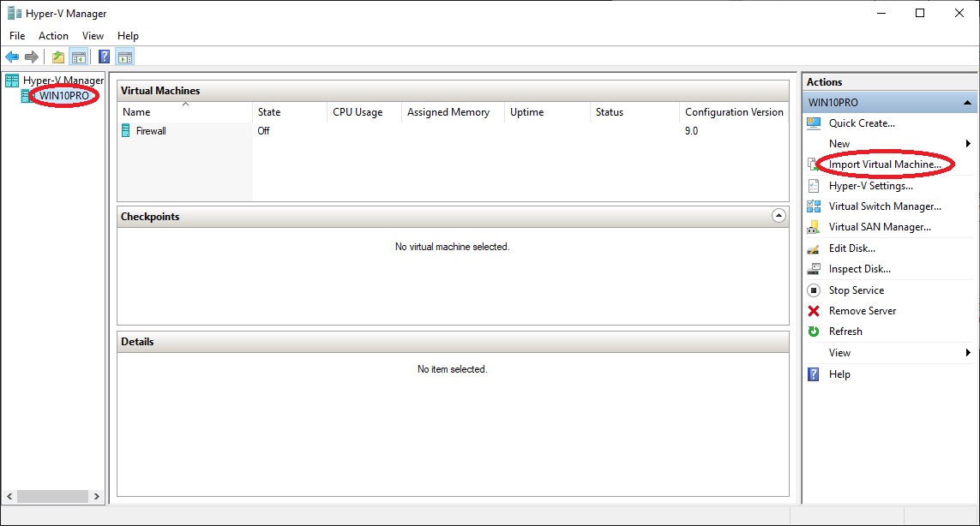Sort by the CPU Usage column header
This screenshot has height=526, width=980.
pyautogui.click(x=364, y=112)
